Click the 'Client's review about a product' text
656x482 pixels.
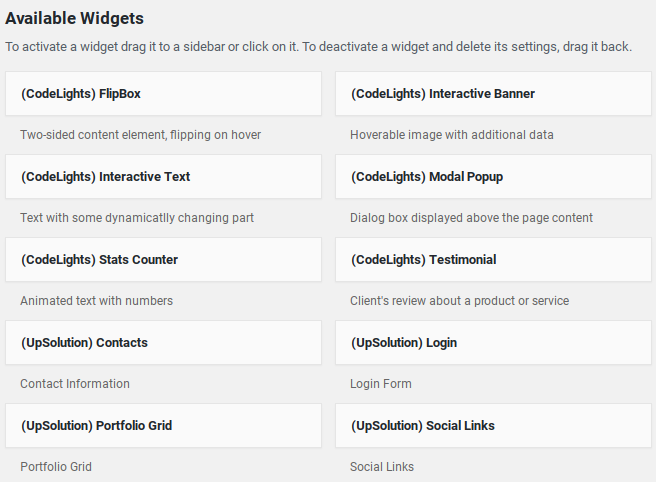(x=460, y=300)
